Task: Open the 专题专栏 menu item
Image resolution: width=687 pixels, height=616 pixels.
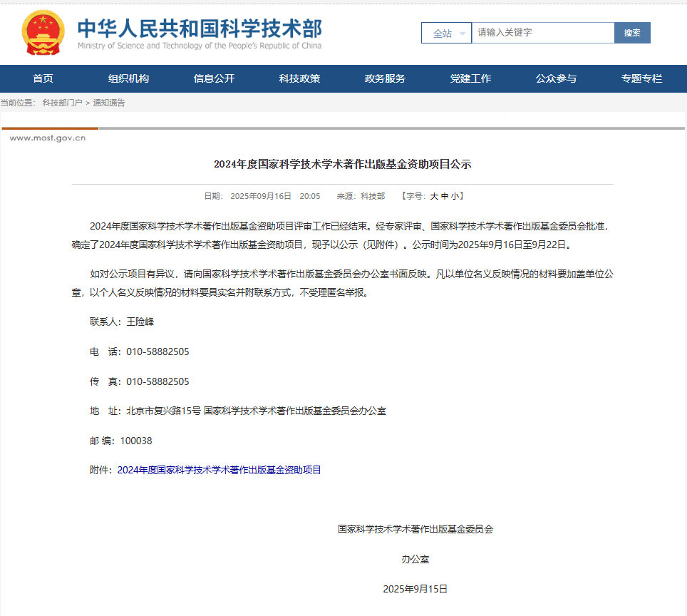Action: (x=641, y=78)
